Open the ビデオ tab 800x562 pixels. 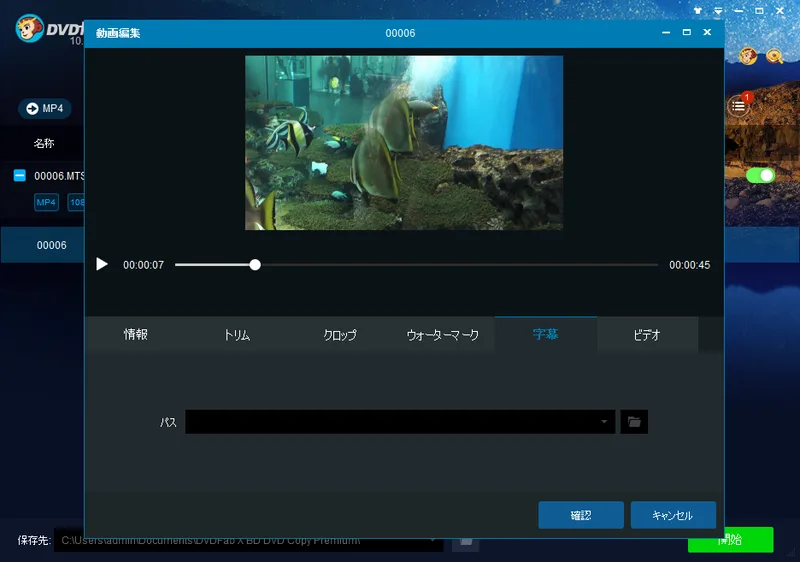(x=647, y=335)
